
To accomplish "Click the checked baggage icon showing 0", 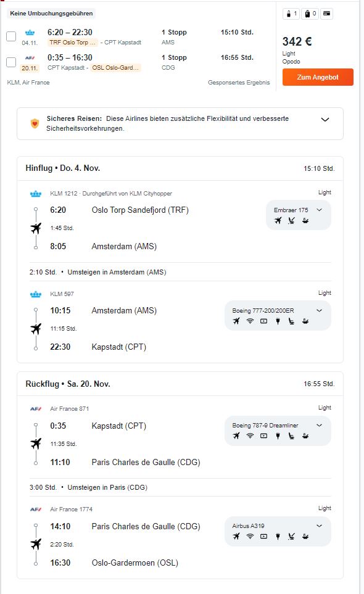I will [310, 14].
